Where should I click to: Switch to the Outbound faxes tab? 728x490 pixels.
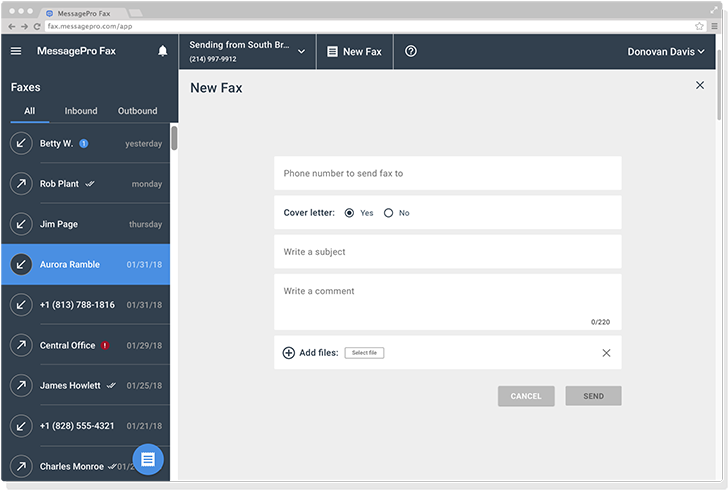(137, 111)
